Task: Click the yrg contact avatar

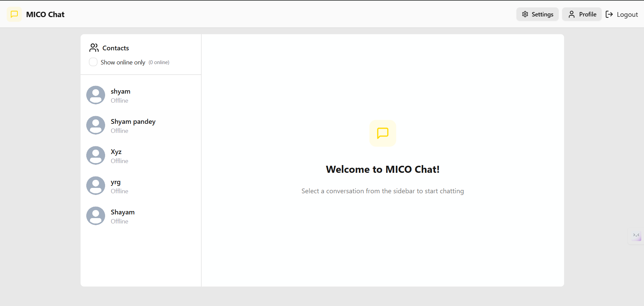Action: click(x=96, y=186)
